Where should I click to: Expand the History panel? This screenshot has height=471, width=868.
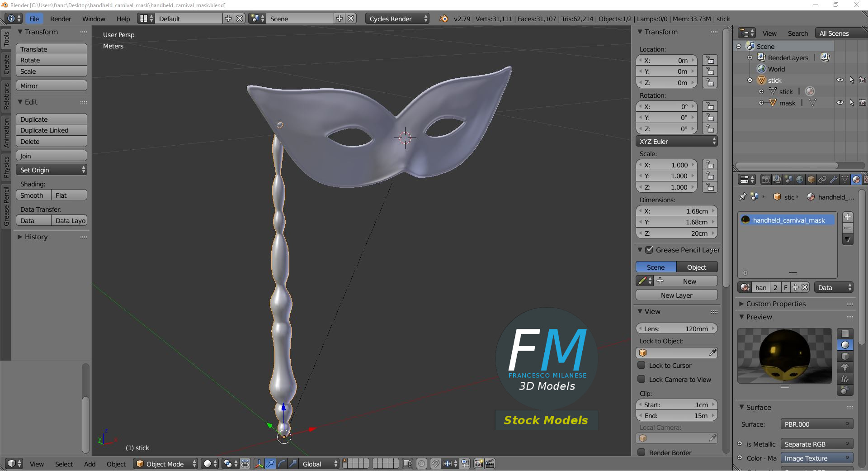pos(36,237)
